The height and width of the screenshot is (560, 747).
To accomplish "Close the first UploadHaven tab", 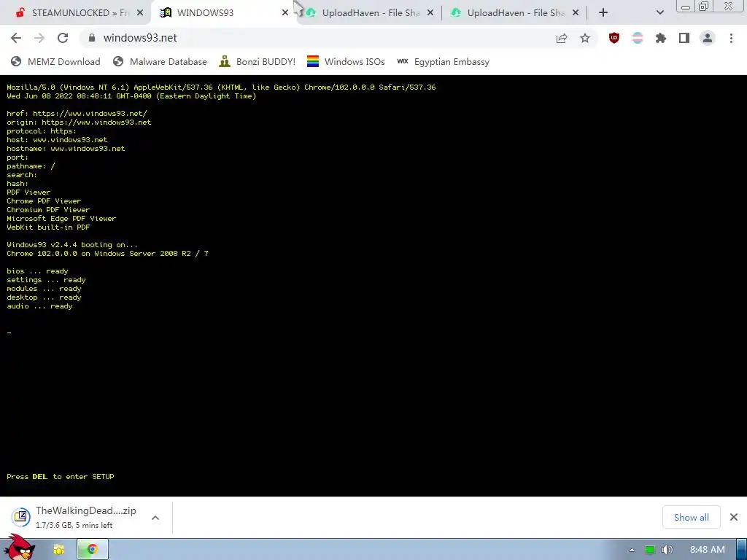I will tap(430, 13).
